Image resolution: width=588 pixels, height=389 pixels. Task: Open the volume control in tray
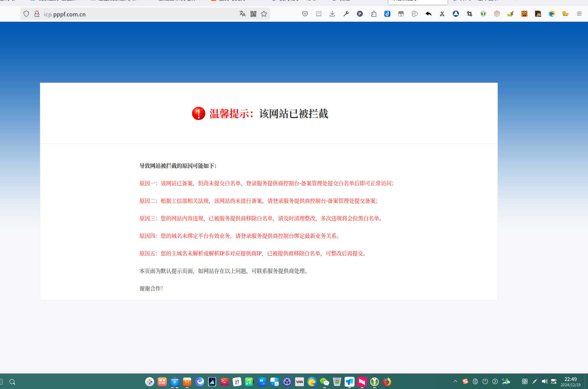coord(545,381)
